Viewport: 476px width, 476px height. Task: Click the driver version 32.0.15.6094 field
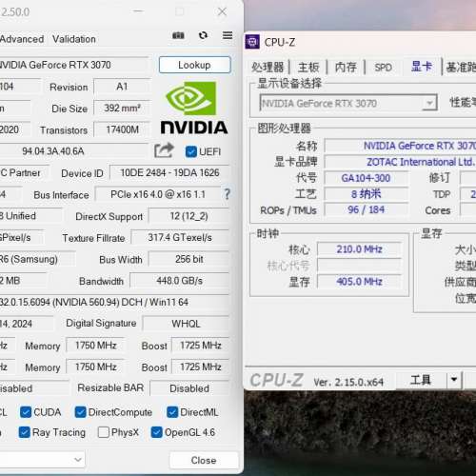point(114,302)
